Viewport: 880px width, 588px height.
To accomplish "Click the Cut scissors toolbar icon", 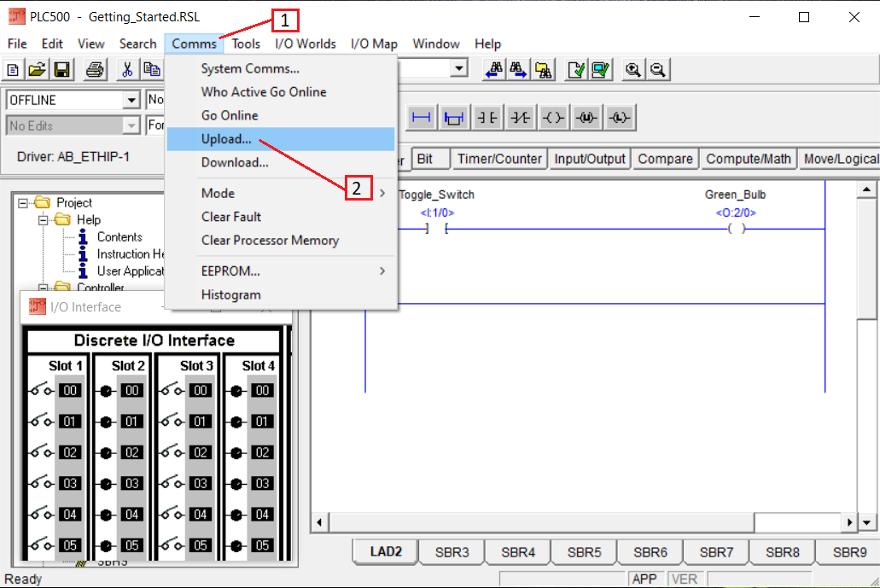I will [127, 70].
